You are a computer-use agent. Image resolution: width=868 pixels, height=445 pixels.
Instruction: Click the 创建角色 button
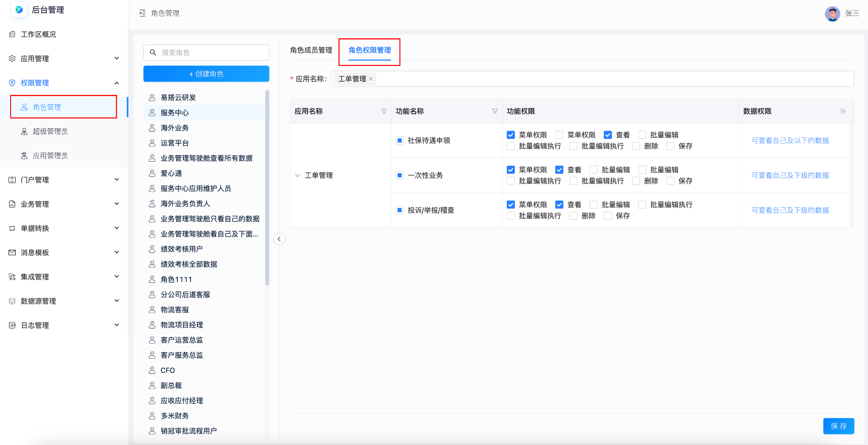pyautogui.click(x=206, y=74)
